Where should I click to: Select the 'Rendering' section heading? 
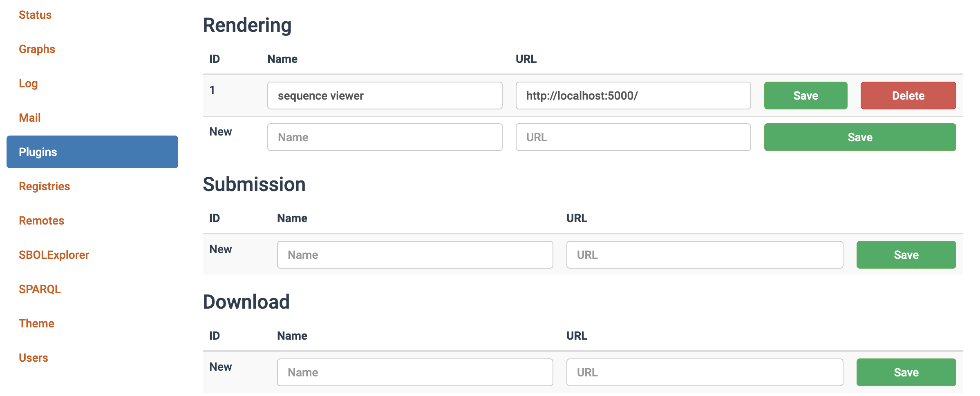[x=247, y=25]
